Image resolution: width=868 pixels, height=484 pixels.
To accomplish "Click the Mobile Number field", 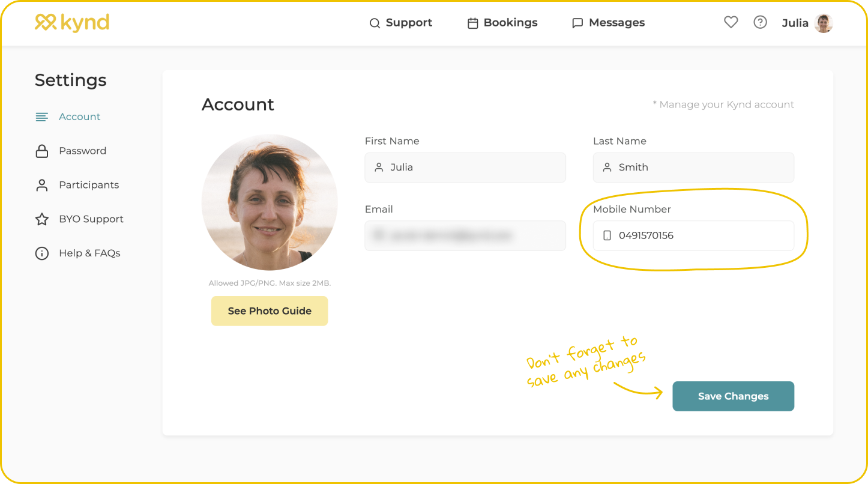I will tap(693, 236).
